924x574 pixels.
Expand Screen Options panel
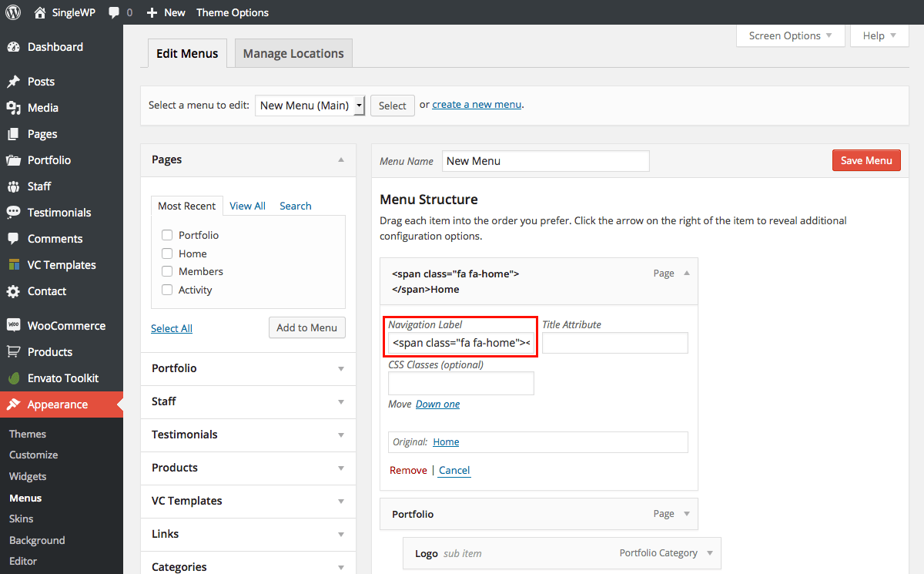pos(790,35)
